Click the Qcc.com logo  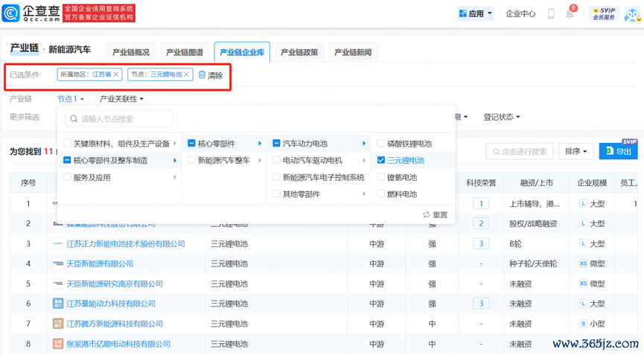pos(31,13)
